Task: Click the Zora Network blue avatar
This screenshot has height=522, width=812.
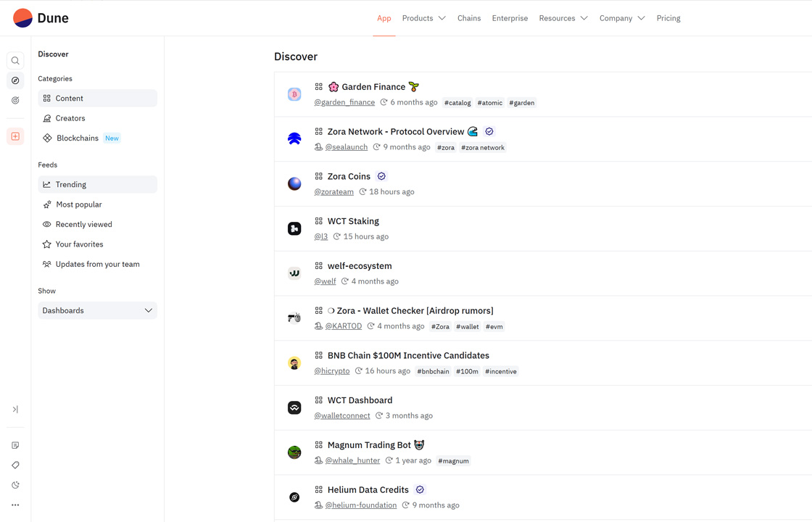Action: click(294, 138)
